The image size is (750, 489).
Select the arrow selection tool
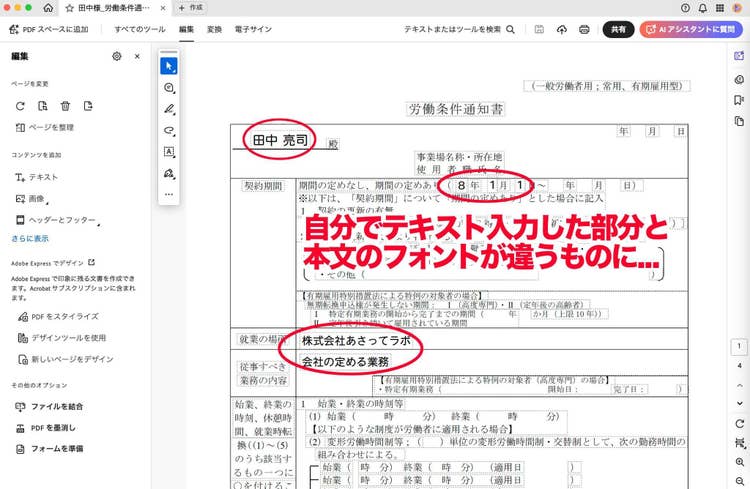169,66
